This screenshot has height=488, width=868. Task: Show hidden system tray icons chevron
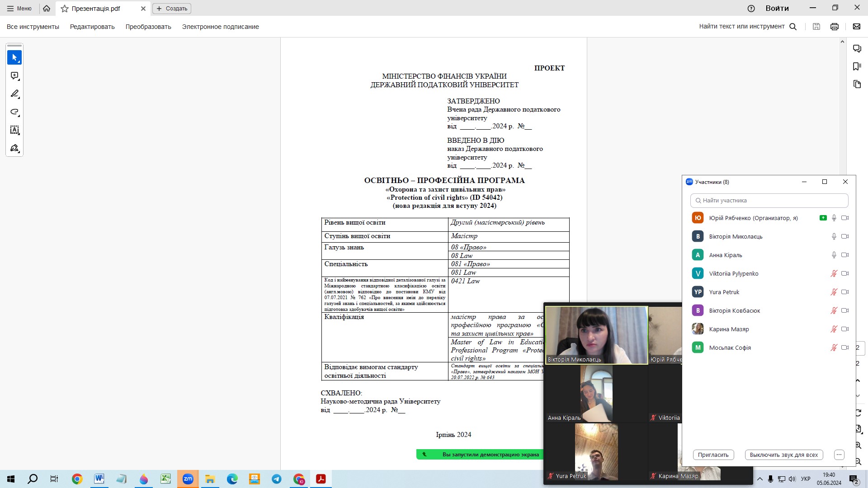760,479
